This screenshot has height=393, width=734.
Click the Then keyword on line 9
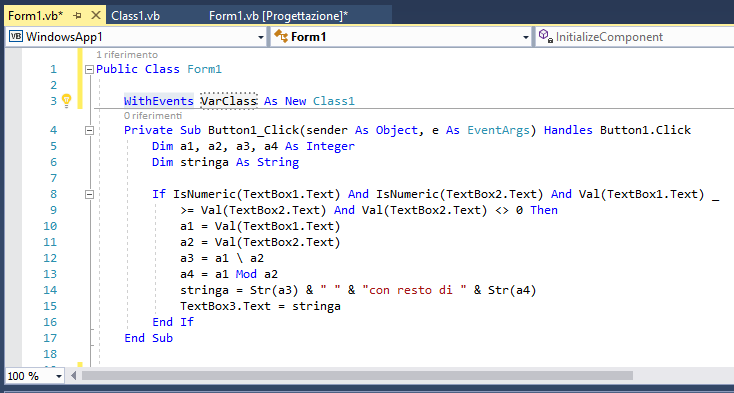pyautogui.click(x=544, y=210)
